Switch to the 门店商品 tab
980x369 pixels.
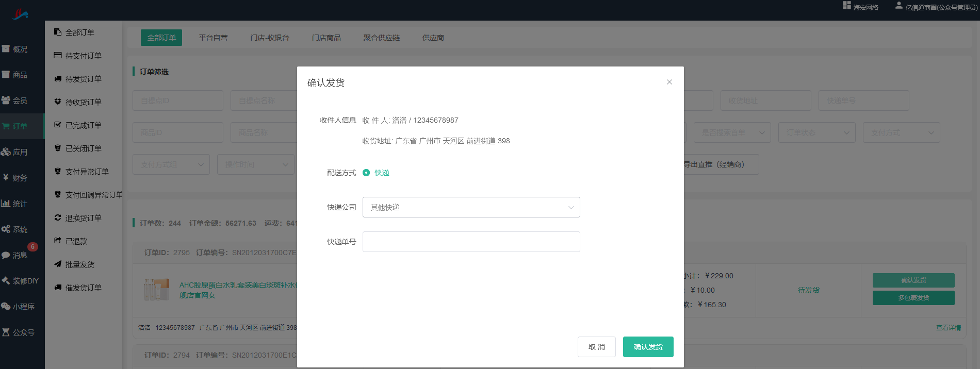click(x=326, y=38)
